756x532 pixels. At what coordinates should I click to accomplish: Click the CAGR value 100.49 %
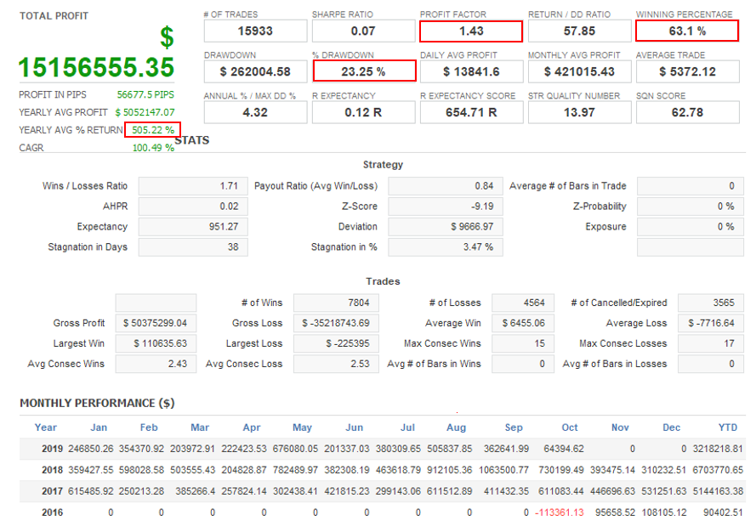point(153,148)
